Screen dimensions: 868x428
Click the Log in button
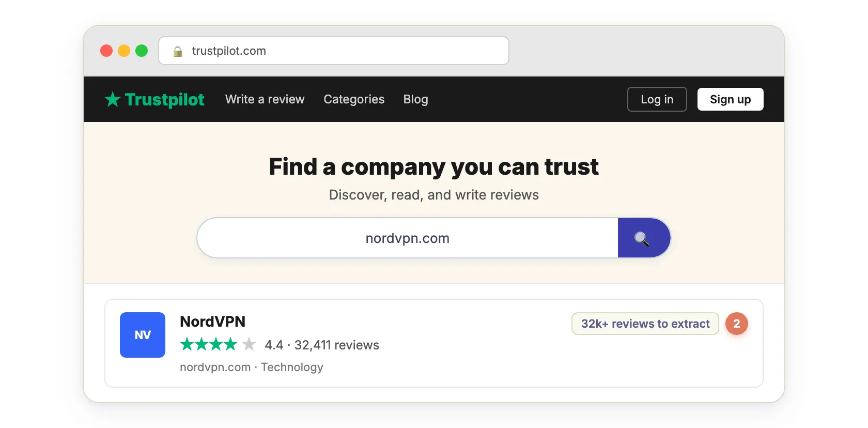(657, 99)
